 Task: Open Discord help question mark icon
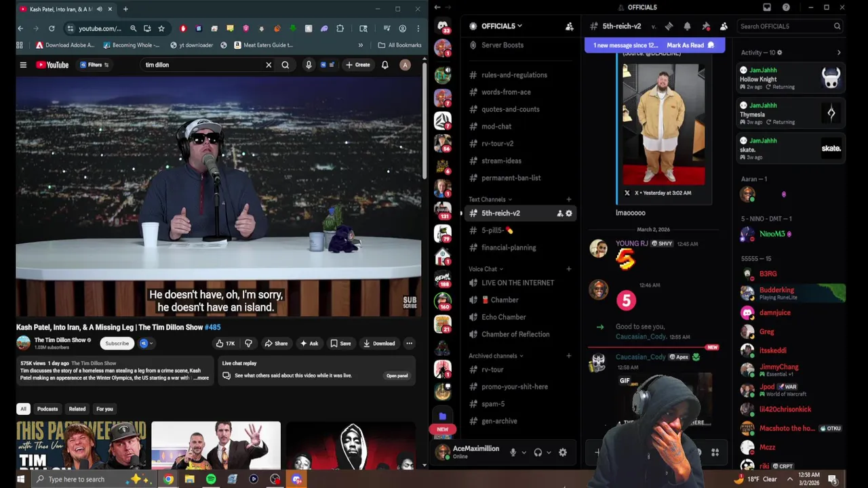786,7
